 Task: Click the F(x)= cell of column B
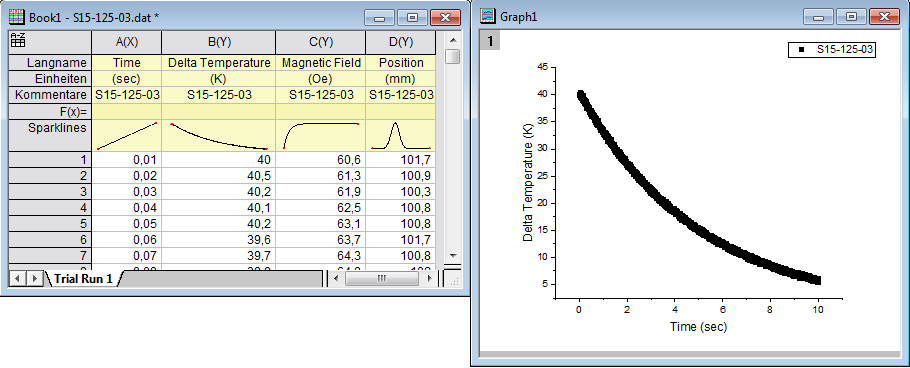pos(219,111)
